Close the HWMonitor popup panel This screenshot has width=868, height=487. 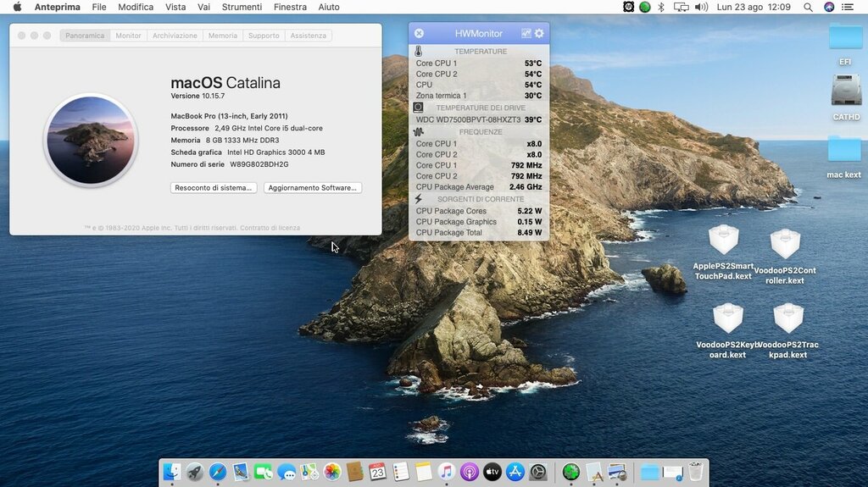[x=419, y=33]
